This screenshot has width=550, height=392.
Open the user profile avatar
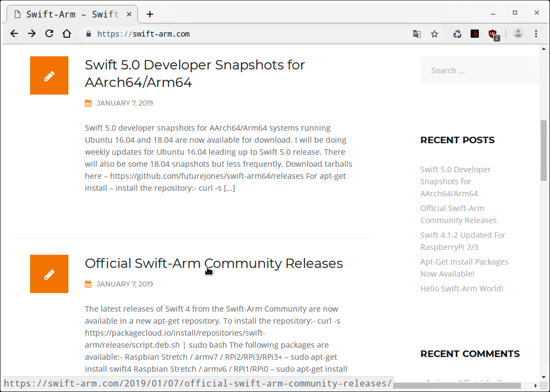[518, 34]
